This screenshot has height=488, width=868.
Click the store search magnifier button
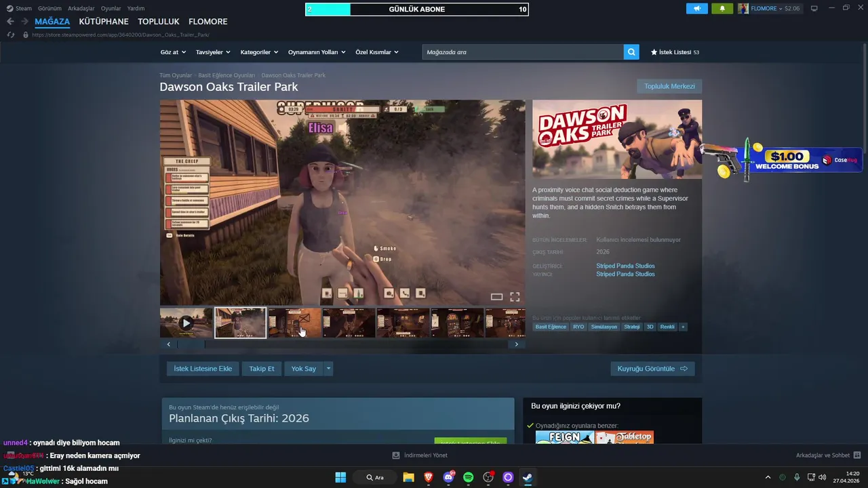tap(631, 52)
